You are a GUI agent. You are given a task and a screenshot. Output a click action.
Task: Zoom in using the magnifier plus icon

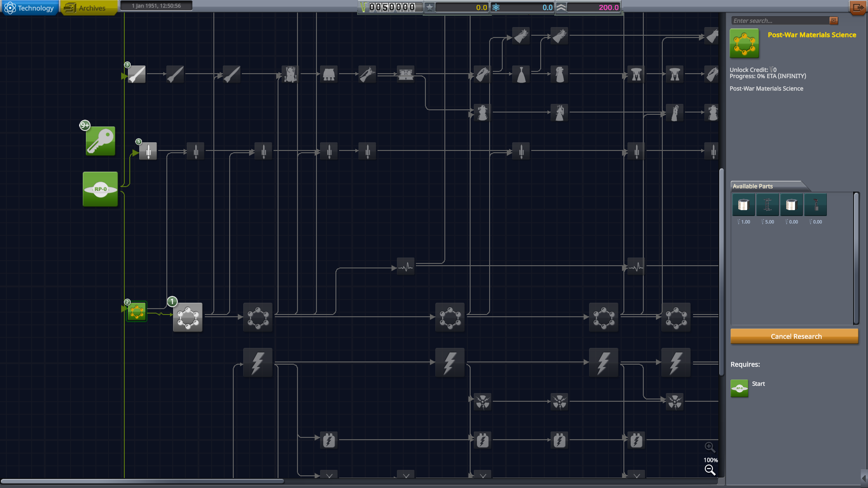[709, 447]
